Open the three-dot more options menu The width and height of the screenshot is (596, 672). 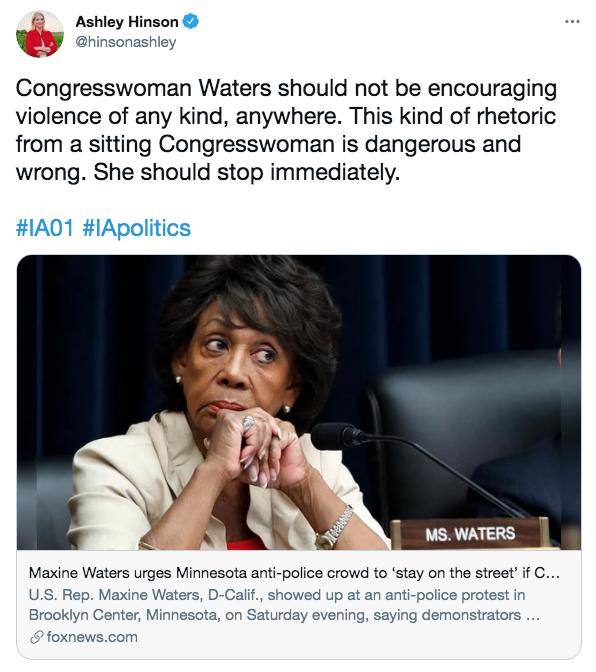pyautogui.click(x=572, y=21)
